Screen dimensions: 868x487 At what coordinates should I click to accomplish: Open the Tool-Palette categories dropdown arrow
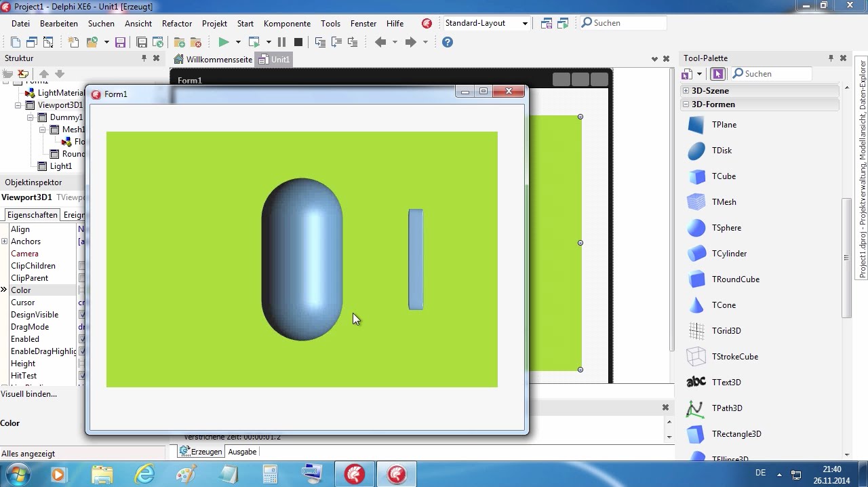point(699,74)
